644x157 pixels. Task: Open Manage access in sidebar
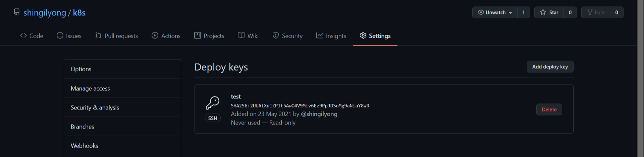pyautogui.click(x=122, y=88)
